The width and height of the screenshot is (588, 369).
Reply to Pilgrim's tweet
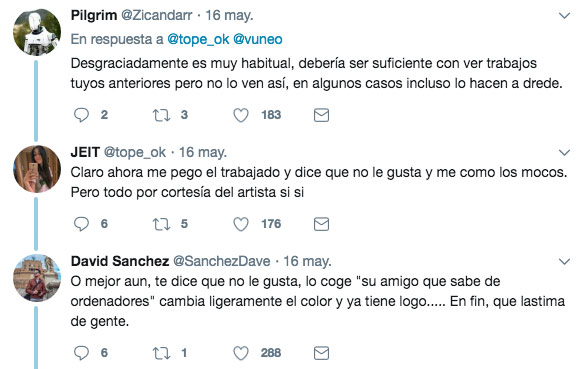[x=81, y=115]
